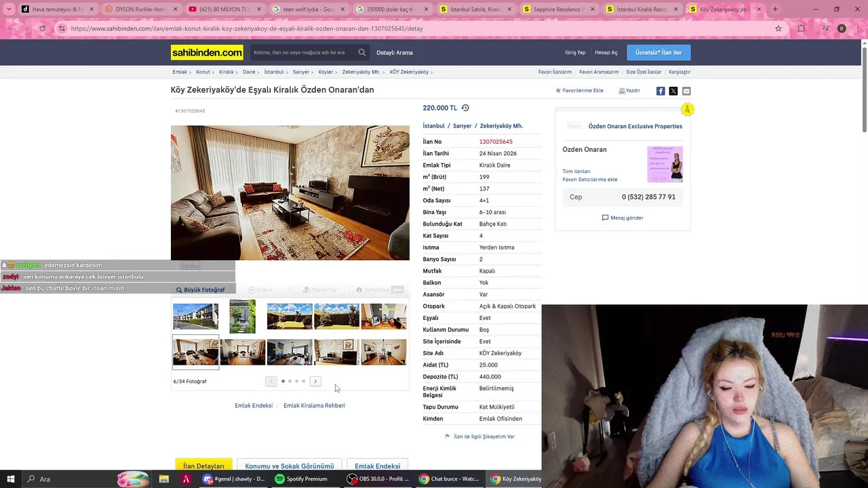
Task: Switch to the teen wolf lydia Google tab
Action: (x=307, y=9)
